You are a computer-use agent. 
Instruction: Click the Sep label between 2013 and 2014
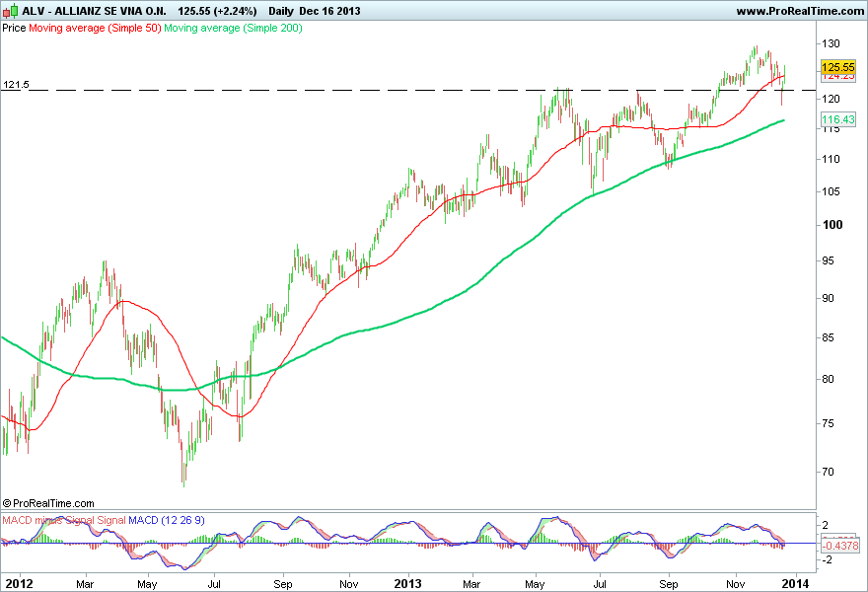click(668, 584)
